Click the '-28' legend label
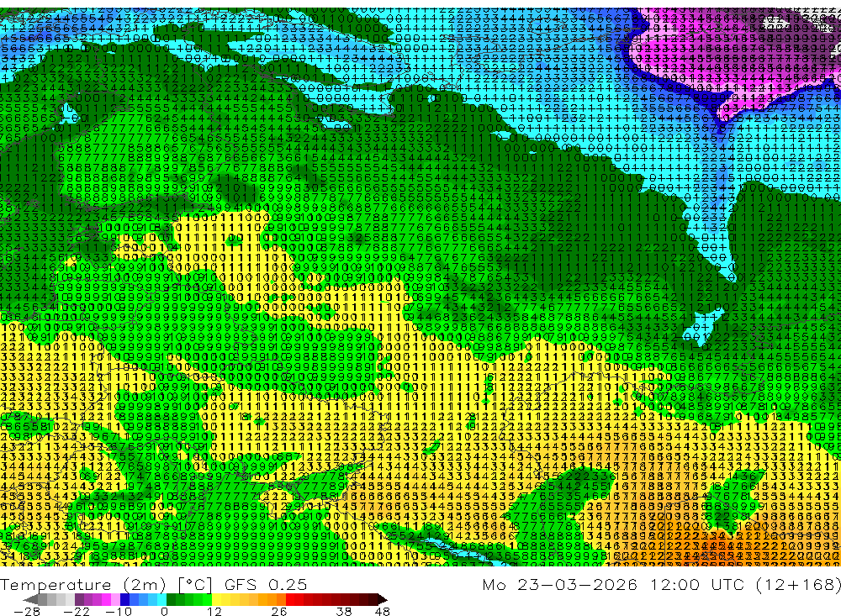 coord(27,611)
